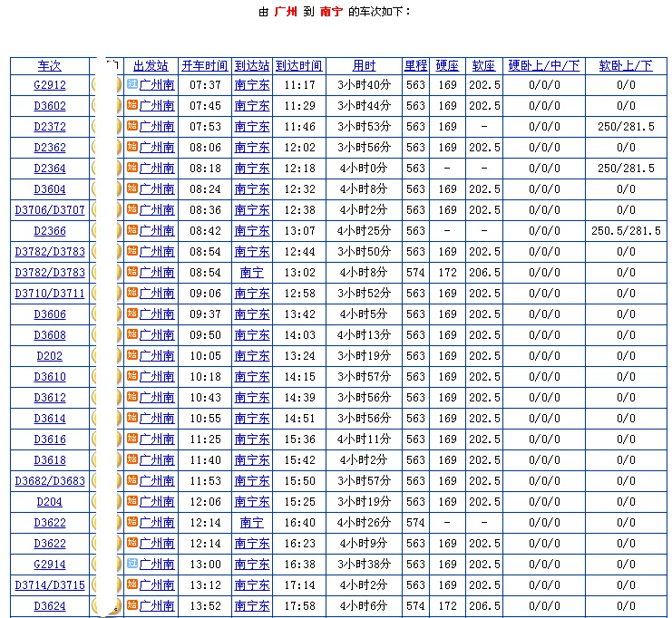The height and width of the screenshot is (618, 672).
Task: Click the orange 始 icon in D202 row
Action: point(132,355)
